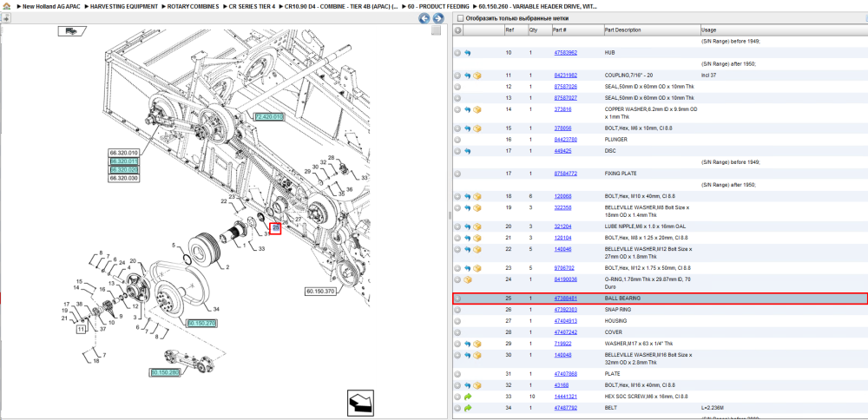Click the blue supersession arrow for HUB row
The width and height of the screenshot is (868, 420).
tap(468, 53)
